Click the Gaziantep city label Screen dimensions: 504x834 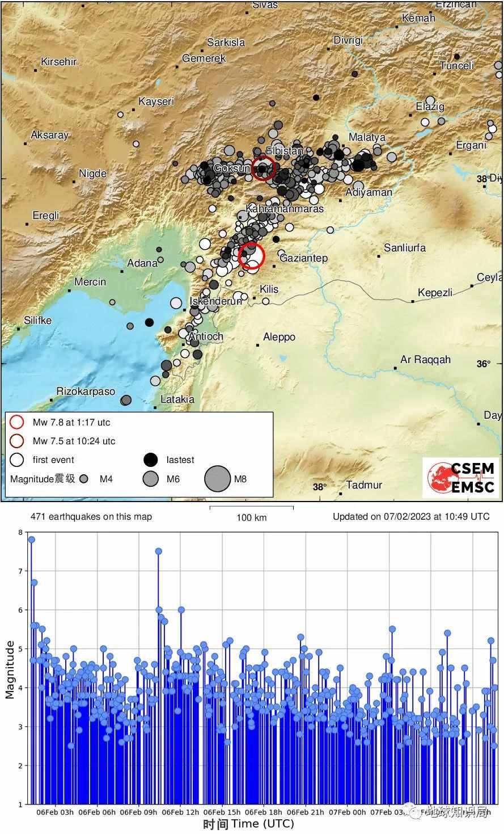click(x=304, y=258)
